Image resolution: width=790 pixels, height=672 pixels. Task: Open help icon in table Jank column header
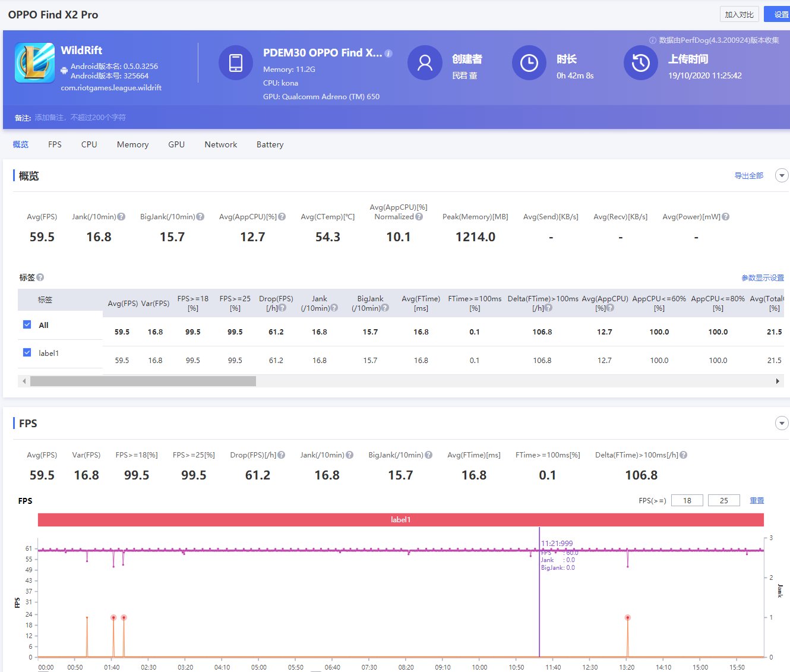[334, 308]
